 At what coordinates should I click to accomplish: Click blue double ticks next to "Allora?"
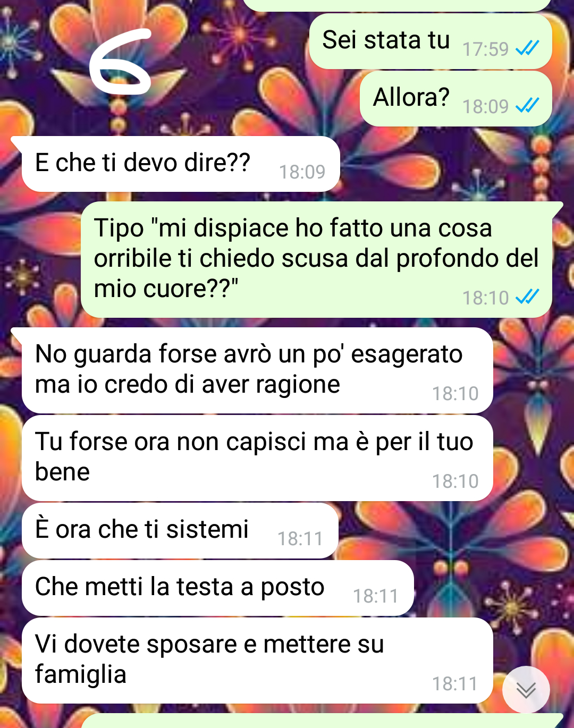tap(527, 106)
